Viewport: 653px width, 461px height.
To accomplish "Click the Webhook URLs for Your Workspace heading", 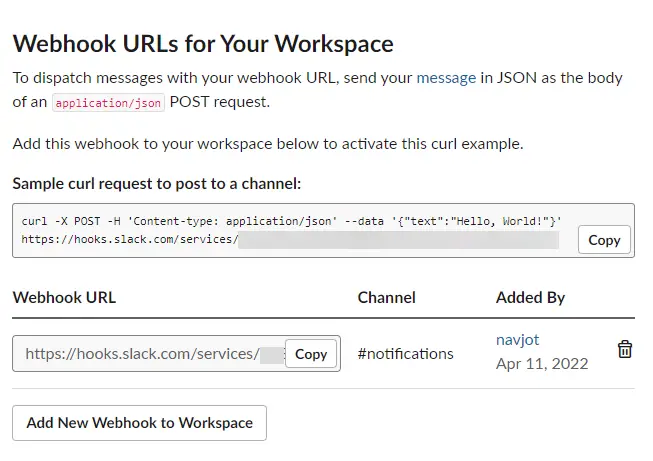I will [x=203, y=44].
